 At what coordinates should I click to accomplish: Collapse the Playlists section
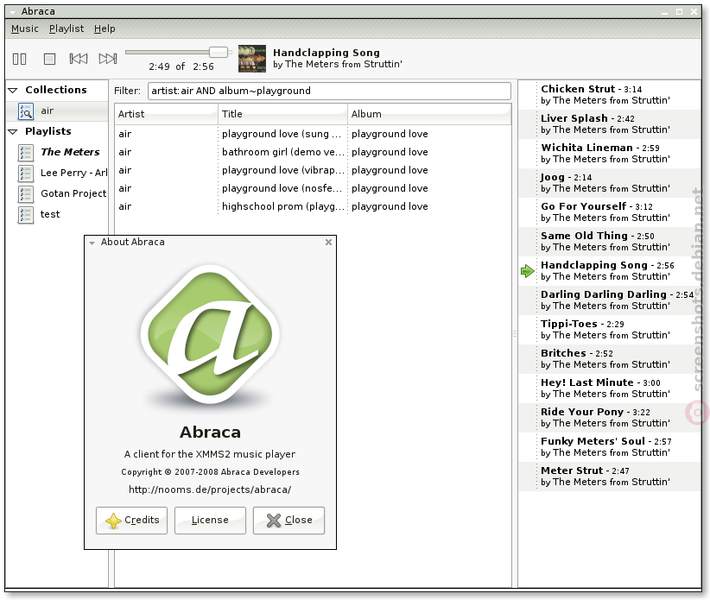click(13, 132)
